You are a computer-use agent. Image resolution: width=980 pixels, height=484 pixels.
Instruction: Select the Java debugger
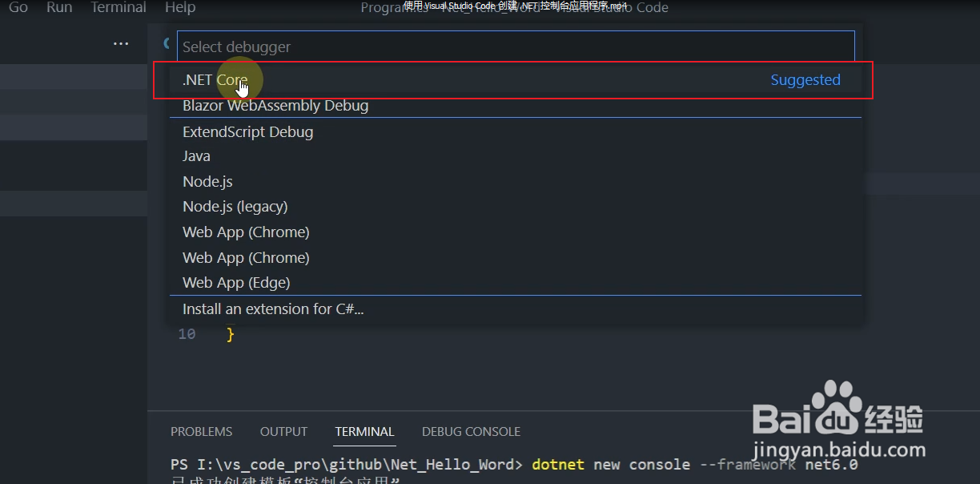point(516,156)
